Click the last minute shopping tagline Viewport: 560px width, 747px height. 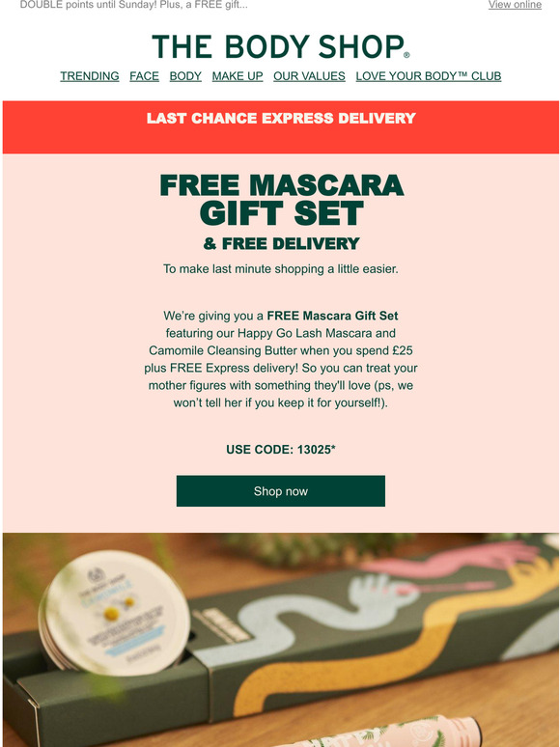281,269
